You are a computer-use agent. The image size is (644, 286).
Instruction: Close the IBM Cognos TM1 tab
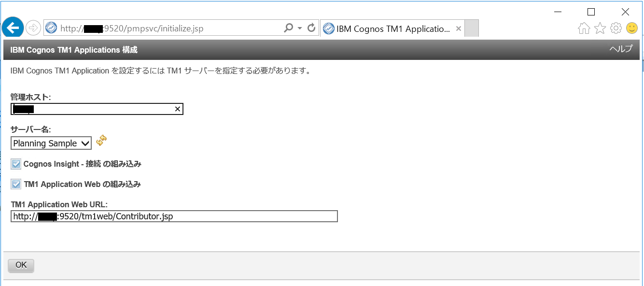(459, 29)
